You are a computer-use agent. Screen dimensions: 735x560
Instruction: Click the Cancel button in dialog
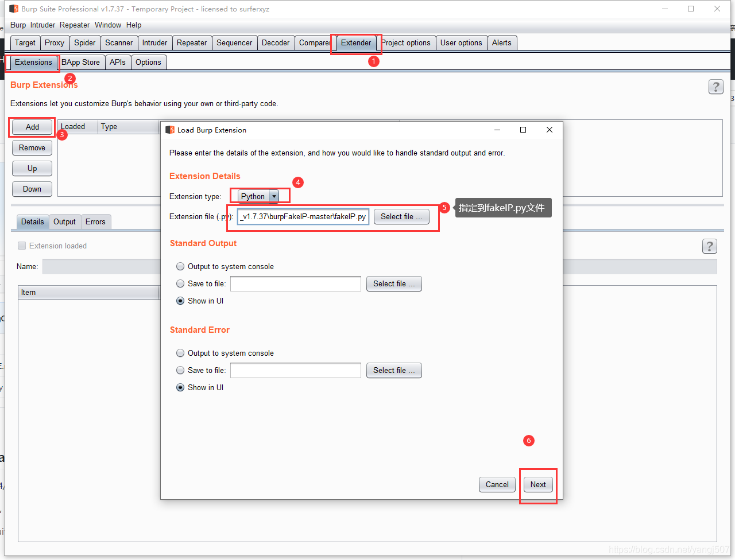click(497, 484)
